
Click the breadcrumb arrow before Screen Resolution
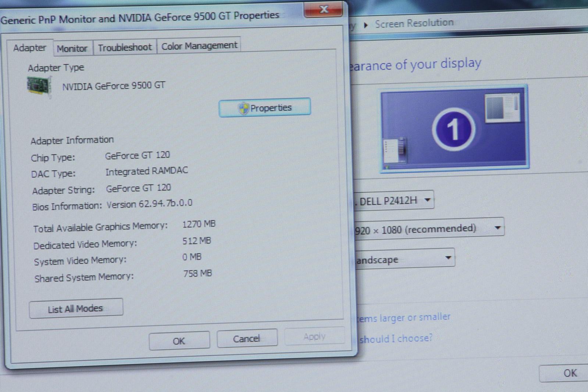click(366, 25)
